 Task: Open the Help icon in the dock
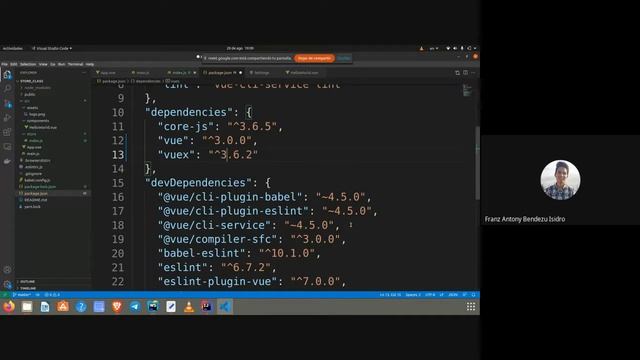(81, 307)
